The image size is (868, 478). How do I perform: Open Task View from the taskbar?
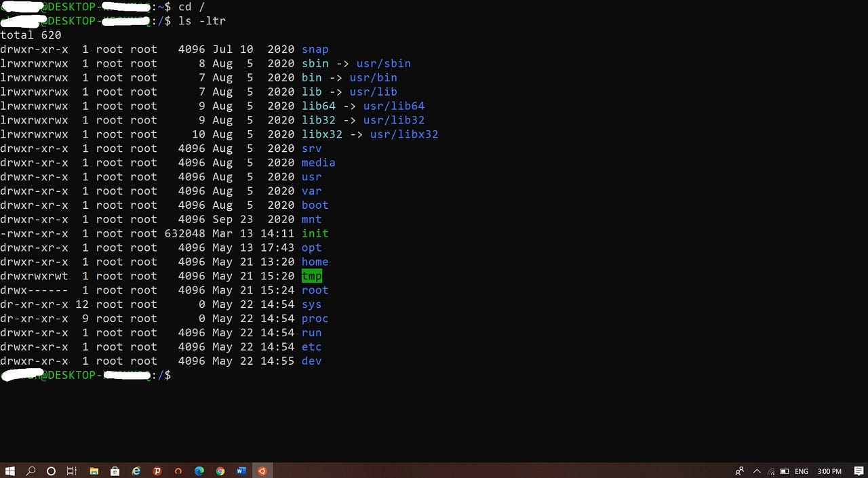tap(71, 471)
